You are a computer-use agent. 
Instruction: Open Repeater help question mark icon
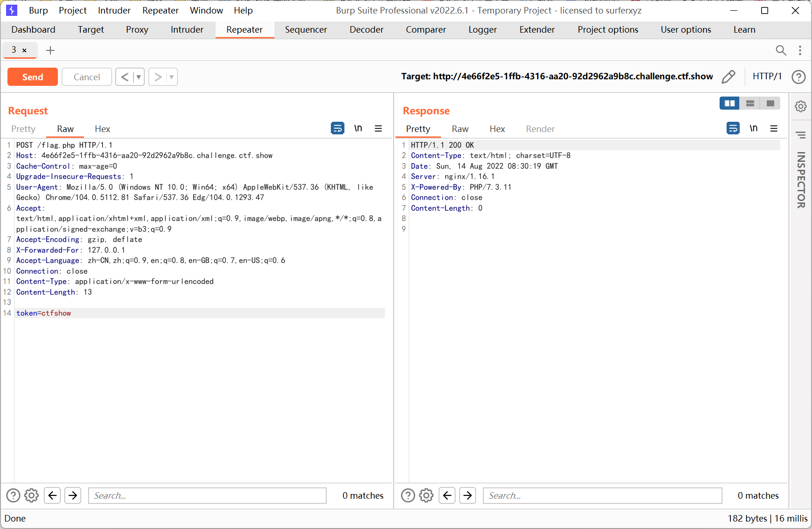coord(798,77)
